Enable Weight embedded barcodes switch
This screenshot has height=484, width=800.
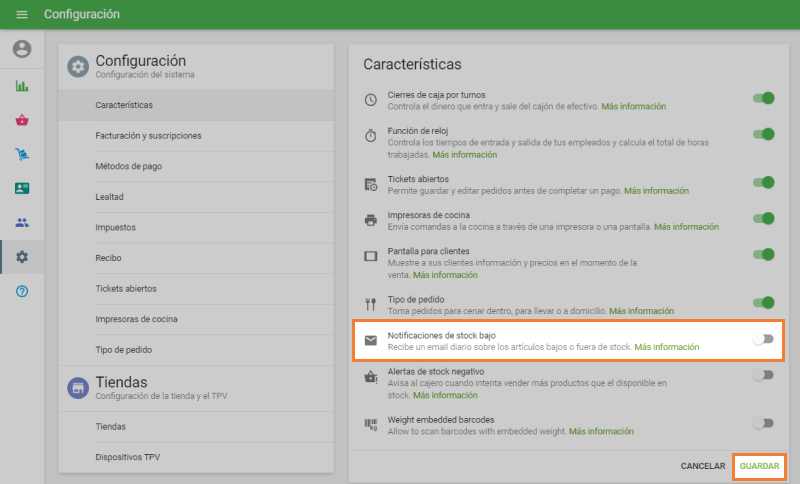click(763, 423)
